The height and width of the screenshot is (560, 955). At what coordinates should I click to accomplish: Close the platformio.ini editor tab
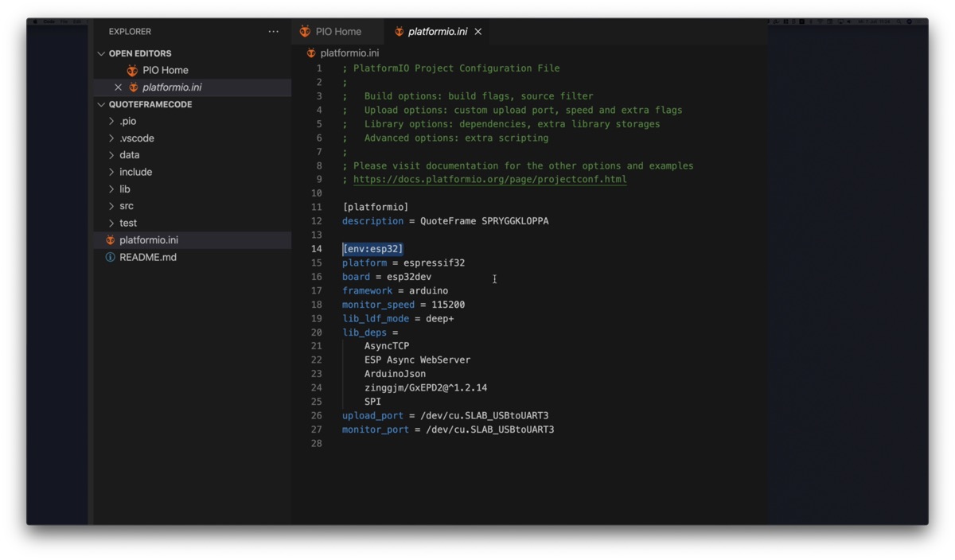point(478,32)
